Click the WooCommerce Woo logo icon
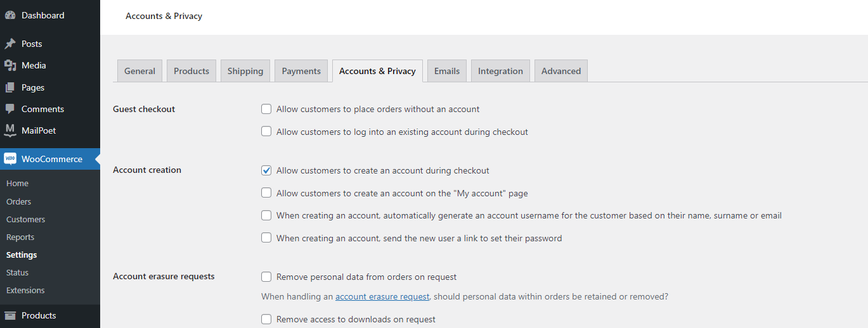The image size is (868, 328). pyautogui.click(x=10, y=159)
